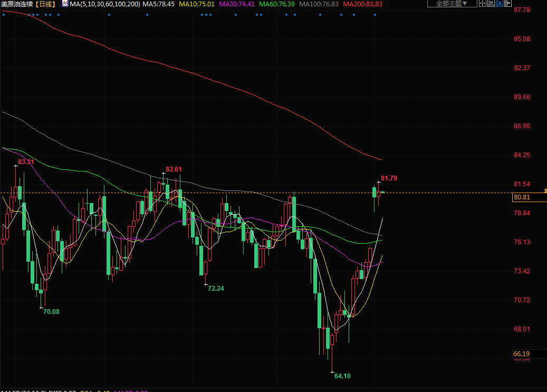Click the 美原油连续 symbol name
Screen dimensions: 547x392
point(17,4)
